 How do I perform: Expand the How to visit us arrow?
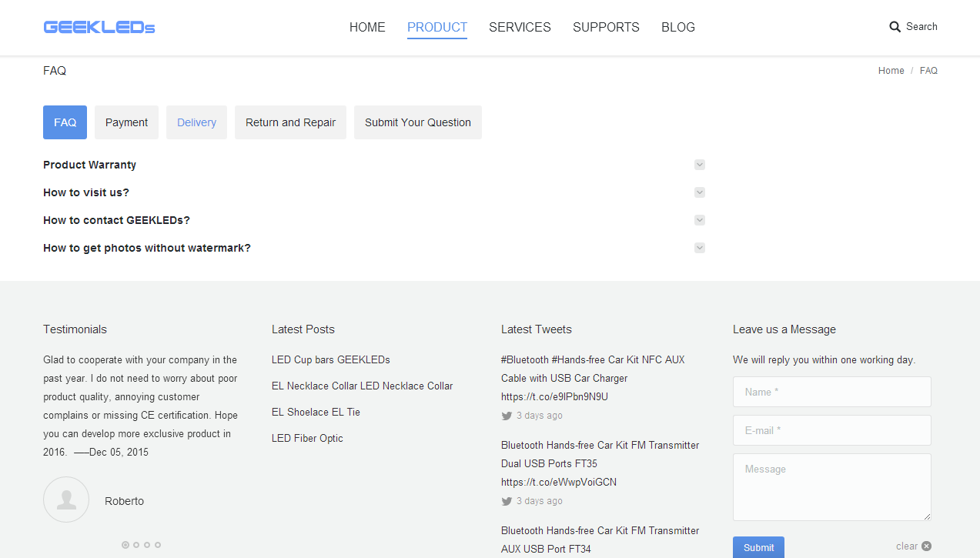(x=700, y=192)
